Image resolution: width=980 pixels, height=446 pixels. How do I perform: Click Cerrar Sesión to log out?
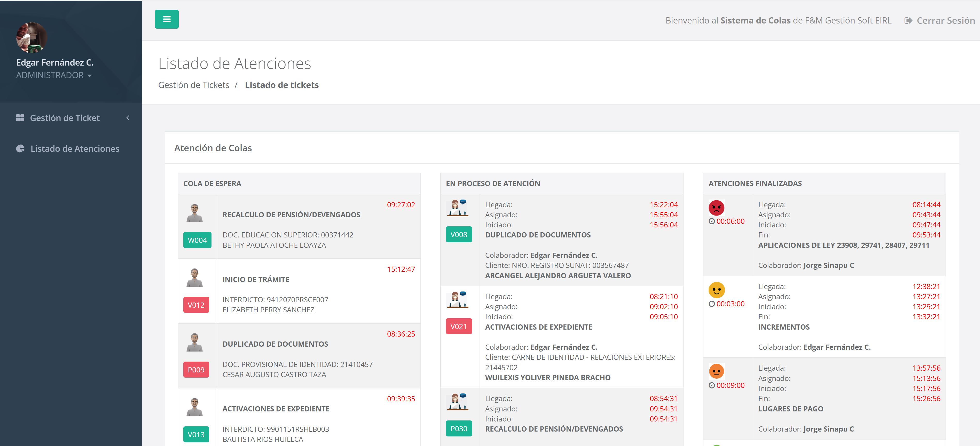coord(940,21)
